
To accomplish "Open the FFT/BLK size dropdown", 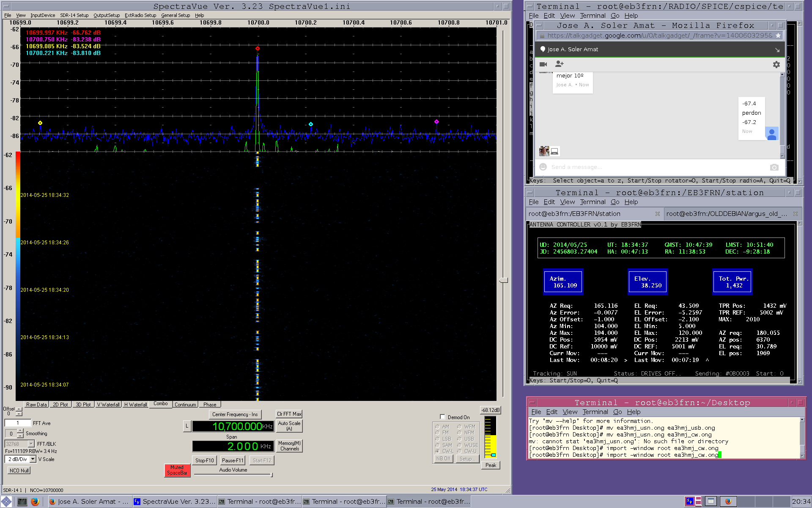I will 31,444.
